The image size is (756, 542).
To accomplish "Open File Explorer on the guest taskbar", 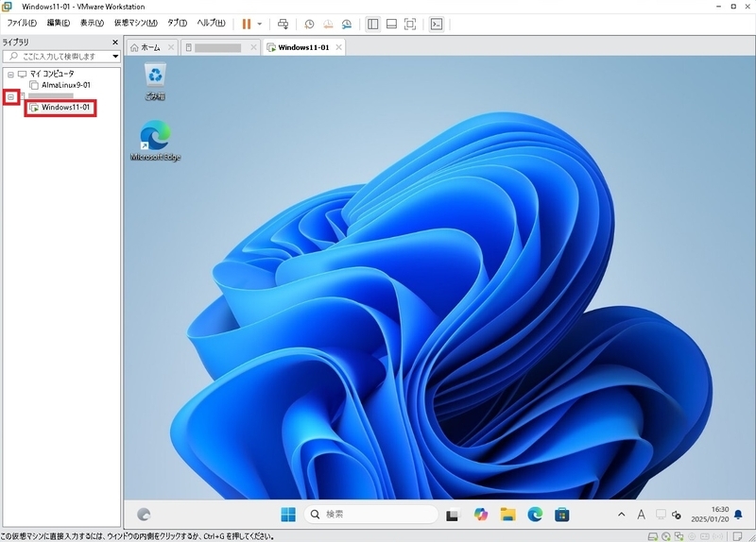I will (x=507, y=515).
